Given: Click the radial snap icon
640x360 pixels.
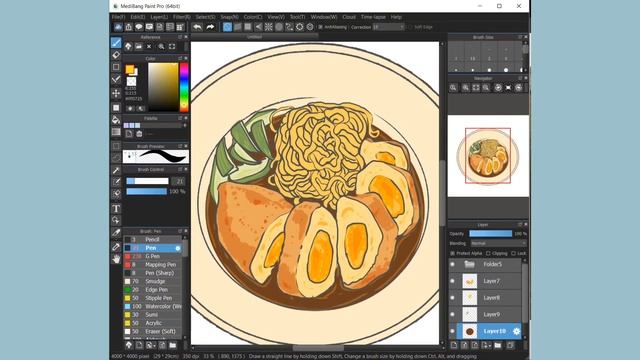Looking at the screenshot, I should click(269, 27).
